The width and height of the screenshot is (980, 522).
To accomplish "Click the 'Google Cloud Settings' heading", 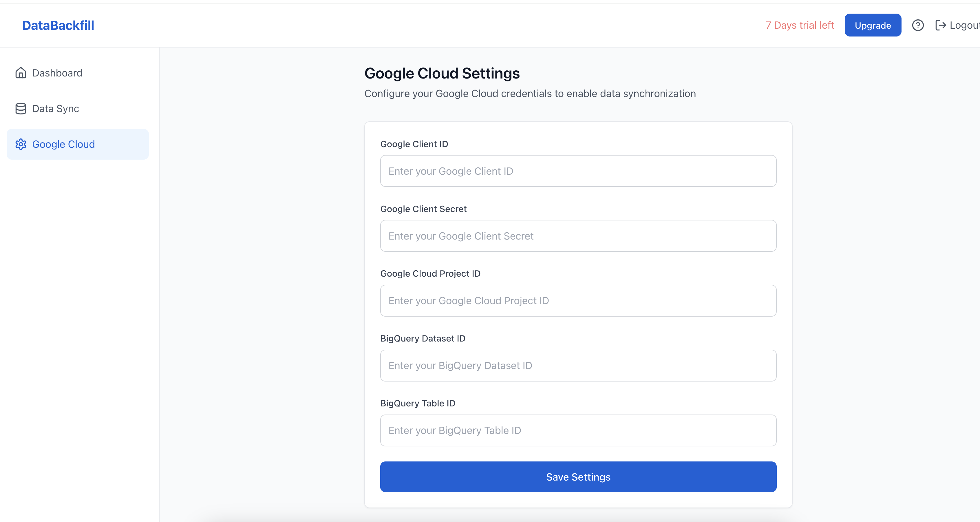I will [442, 73].
